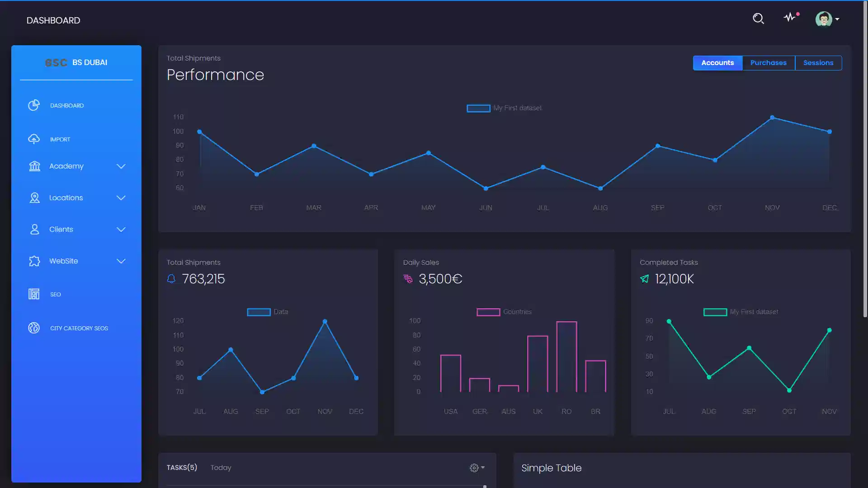Open the user avatar dropdown menu

pyautogui.click(x=827, y=19)
